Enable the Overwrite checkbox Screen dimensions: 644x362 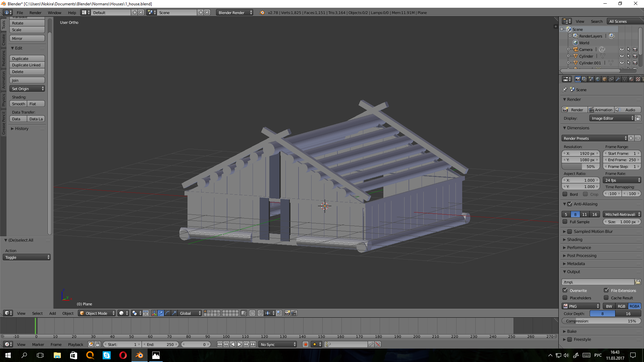pos(565,290)
